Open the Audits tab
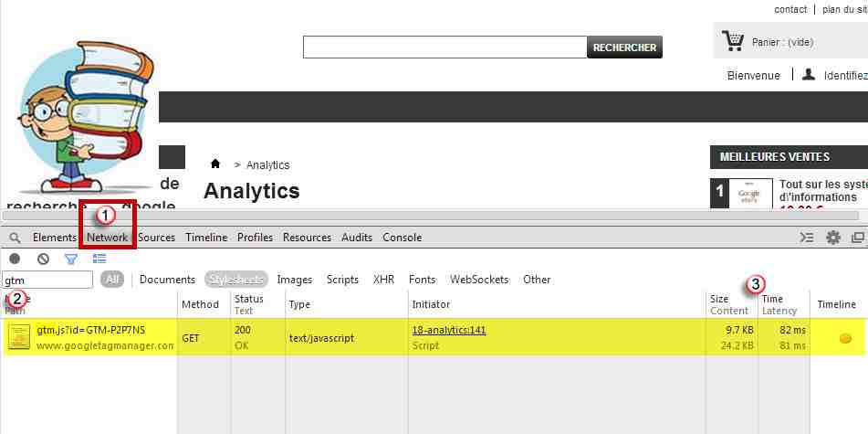 coord(357,238)
